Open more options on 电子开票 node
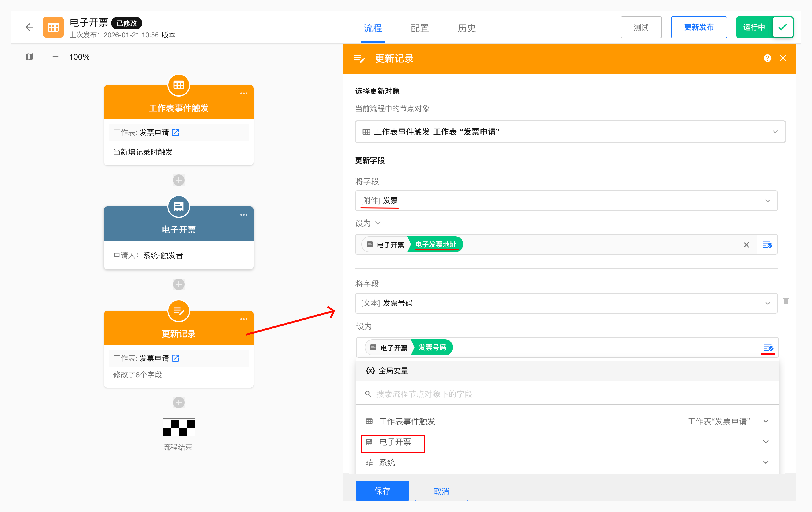The height and width of the screenshot is (512, 812). coord(244,215)
